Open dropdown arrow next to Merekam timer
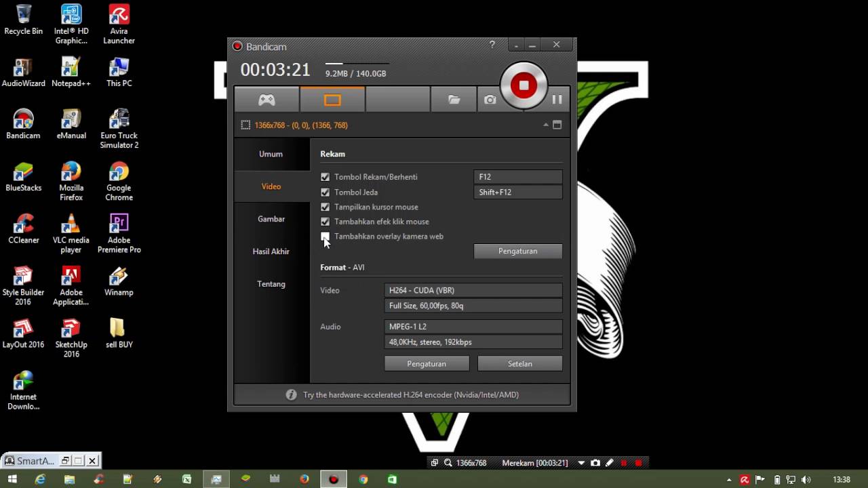The height and width of the screenshot is (488, 868). click(x=581, y=463)
